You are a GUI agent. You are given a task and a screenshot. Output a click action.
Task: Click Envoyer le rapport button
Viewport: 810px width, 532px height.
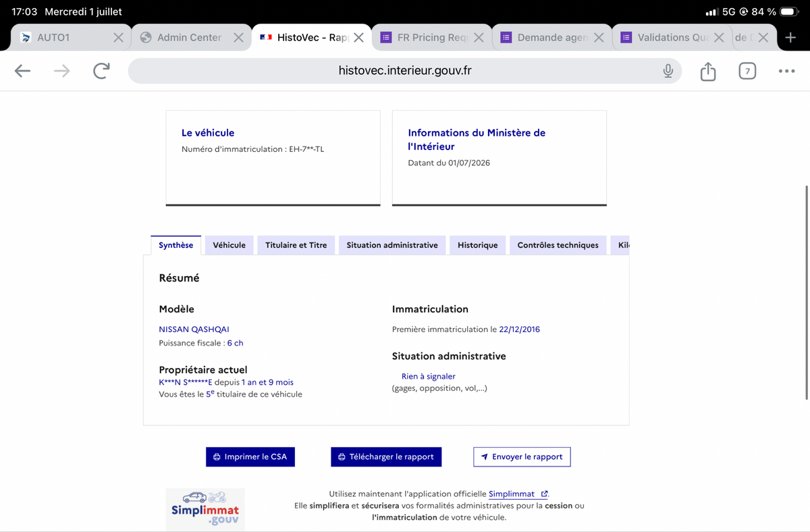[522, 457]
